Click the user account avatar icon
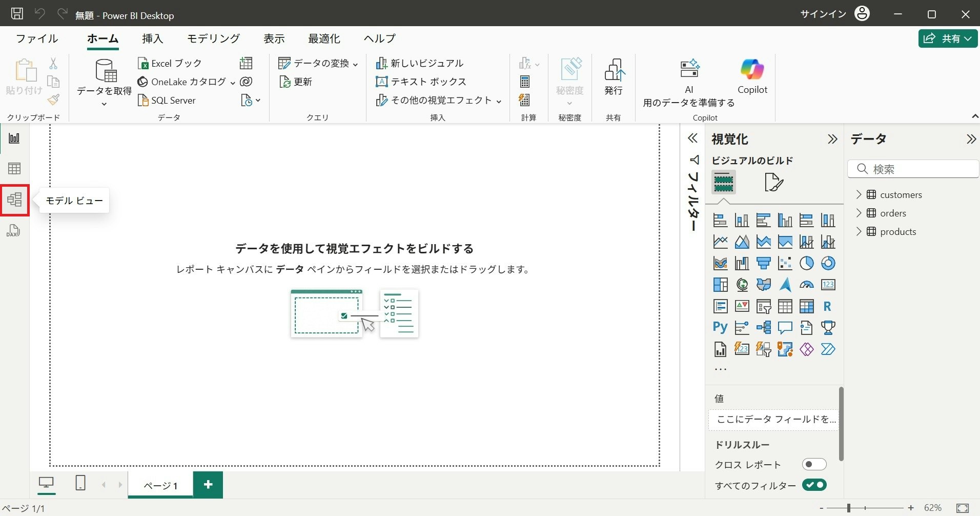The height and width of the screenshot is (516, 980). (x=862, y=14)
